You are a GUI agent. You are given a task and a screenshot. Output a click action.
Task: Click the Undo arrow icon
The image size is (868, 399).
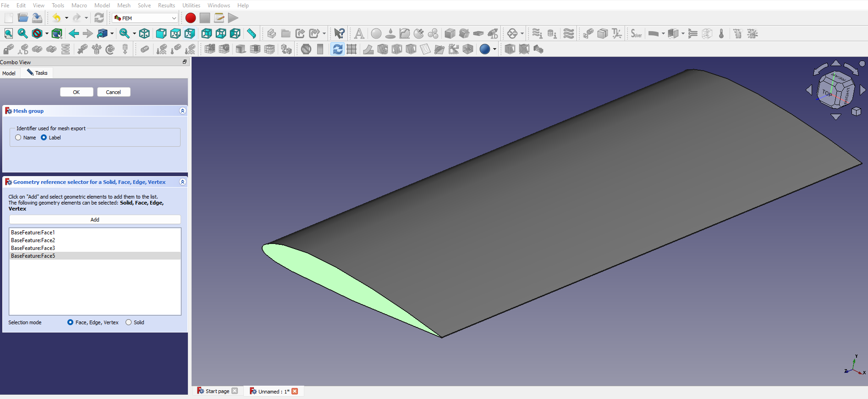point(56,18)
